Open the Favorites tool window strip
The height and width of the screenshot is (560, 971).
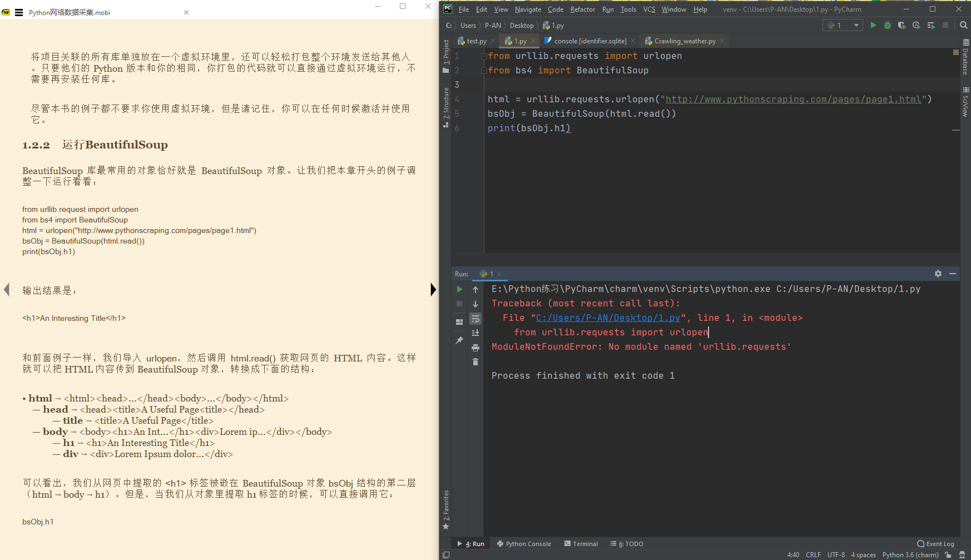[x=446, y=509]
